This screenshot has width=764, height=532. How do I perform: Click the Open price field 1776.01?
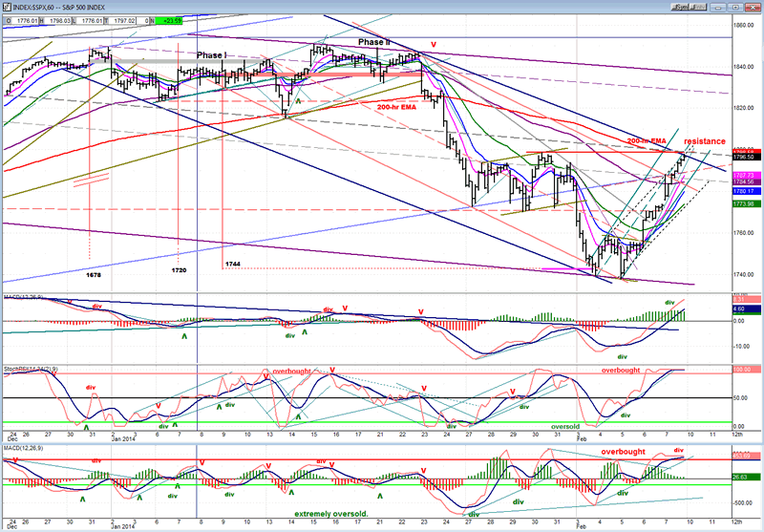pyautogui.click(x=25, y=20)
